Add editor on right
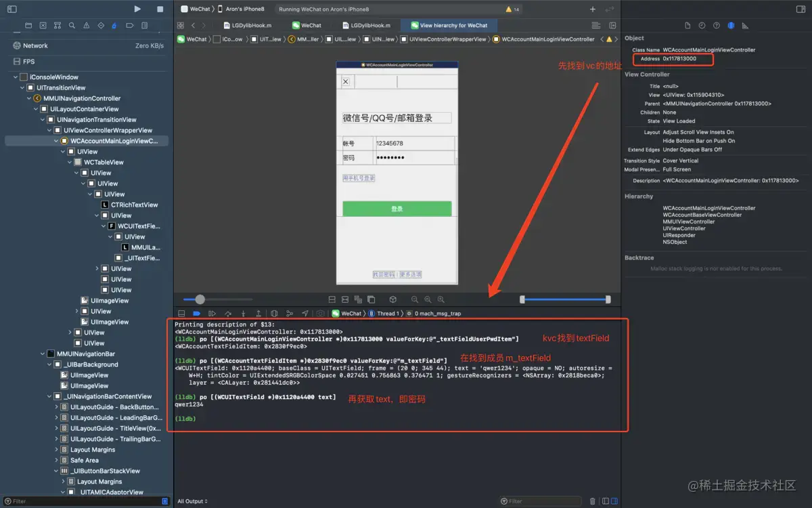Image resolution: width=812 pixels, height=508 pixels. [612, 25]
